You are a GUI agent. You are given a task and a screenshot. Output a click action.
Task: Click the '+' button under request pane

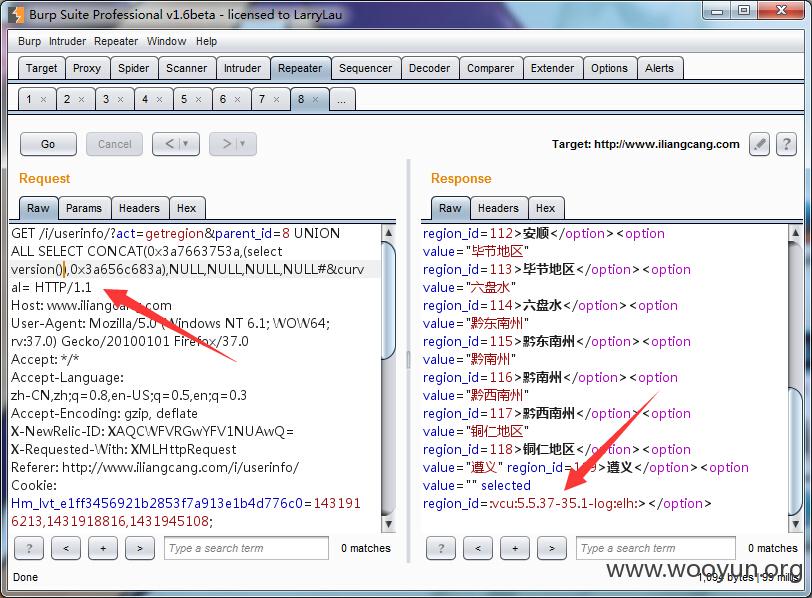pos(103,548)
